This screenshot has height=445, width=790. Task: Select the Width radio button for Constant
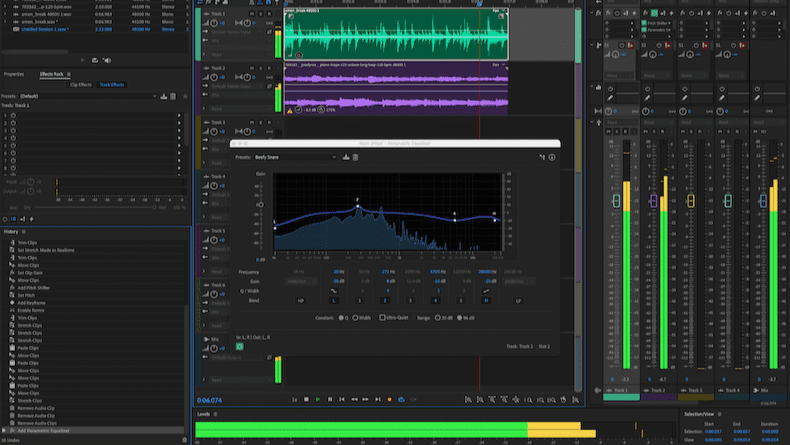pos(354,317)
